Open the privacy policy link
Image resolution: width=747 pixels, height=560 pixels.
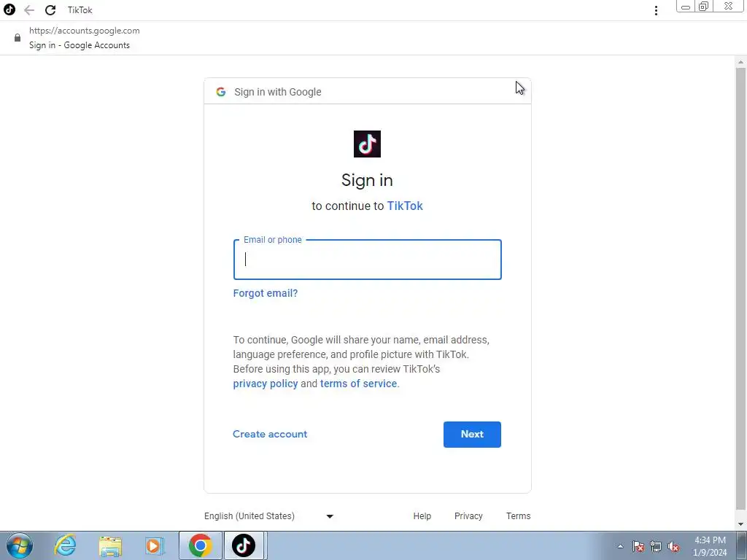266,384
